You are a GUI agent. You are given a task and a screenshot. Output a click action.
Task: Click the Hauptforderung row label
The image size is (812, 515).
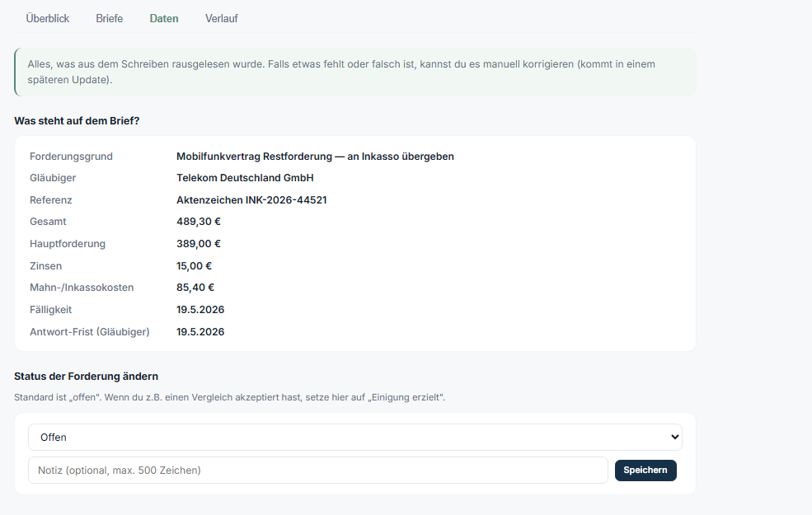[68, 244]
